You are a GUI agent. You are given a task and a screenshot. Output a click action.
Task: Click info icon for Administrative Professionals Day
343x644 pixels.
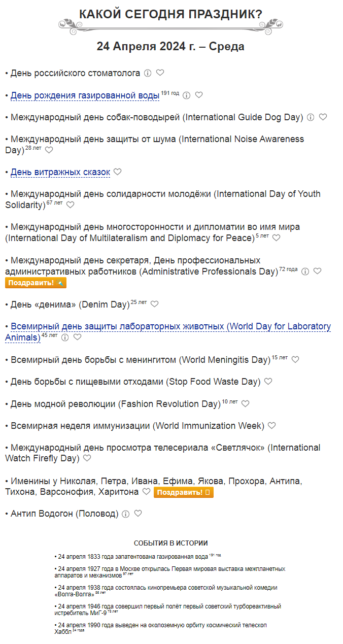[305, 272]
